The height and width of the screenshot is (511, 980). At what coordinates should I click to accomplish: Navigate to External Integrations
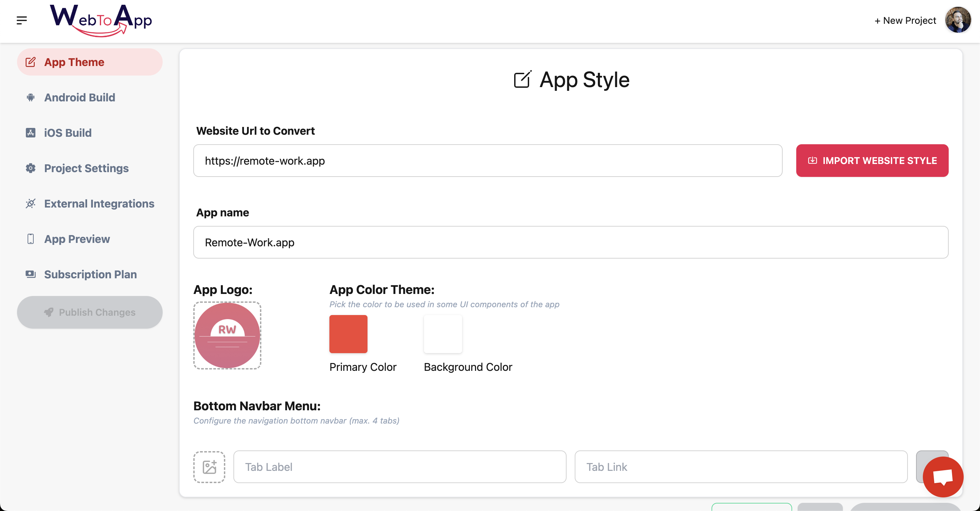click(90, 203)
